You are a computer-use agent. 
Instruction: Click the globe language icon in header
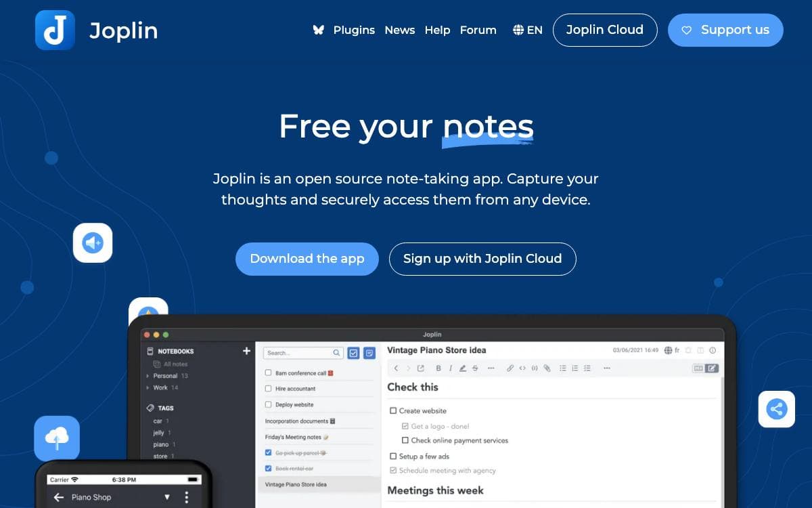pyautogui.click(x=518, y=30)
